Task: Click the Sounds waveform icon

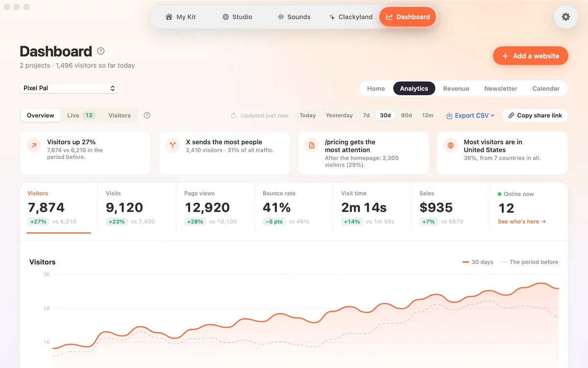Action: coord(281,17)
